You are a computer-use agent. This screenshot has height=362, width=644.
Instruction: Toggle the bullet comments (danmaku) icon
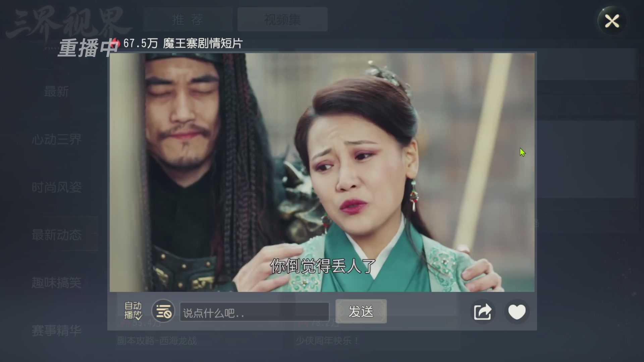pos(163,311)
